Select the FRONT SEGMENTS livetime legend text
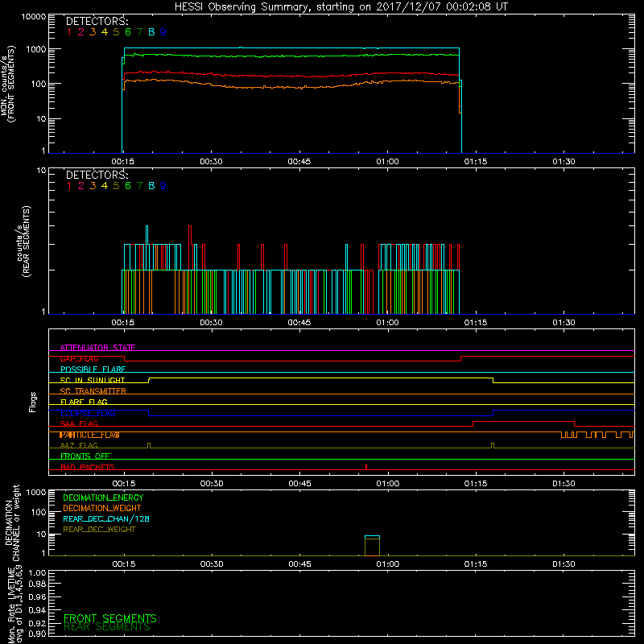644x644 pixels. coord(110,618)
